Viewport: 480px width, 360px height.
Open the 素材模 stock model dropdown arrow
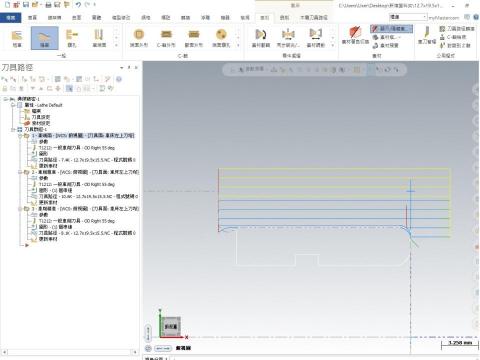coord(400,37)
